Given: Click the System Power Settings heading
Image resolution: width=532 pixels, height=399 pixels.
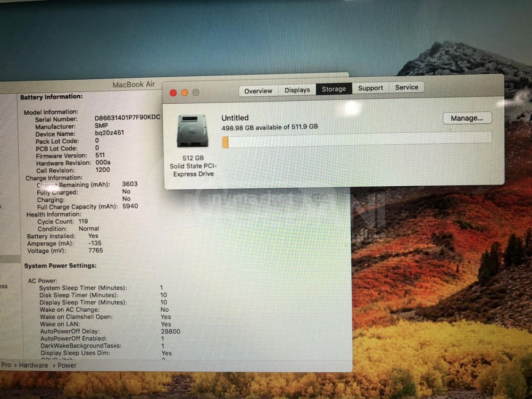Looking at the screenshot, I should (x=60, y=265).
